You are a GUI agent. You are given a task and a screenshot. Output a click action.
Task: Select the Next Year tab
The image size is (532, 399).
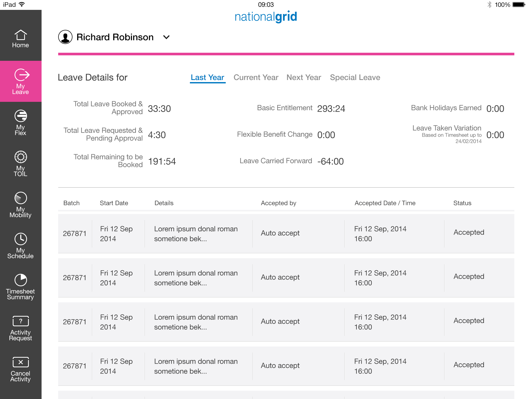[304, 77]
